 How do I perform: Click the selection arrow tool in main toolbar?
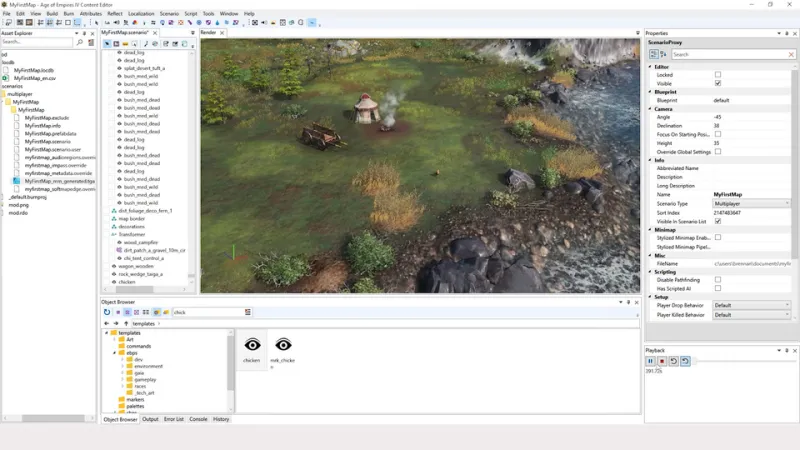[x=96, y=22]
